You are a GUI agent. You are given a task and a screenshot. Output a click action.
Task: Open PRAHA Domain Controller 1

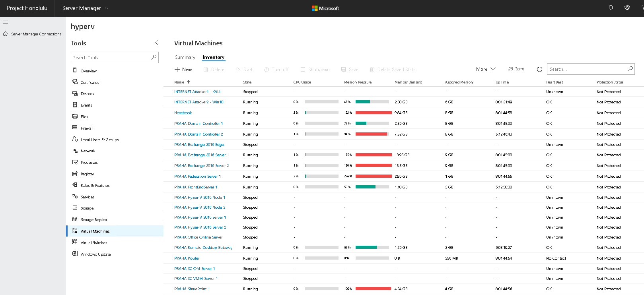click(198, 123)
